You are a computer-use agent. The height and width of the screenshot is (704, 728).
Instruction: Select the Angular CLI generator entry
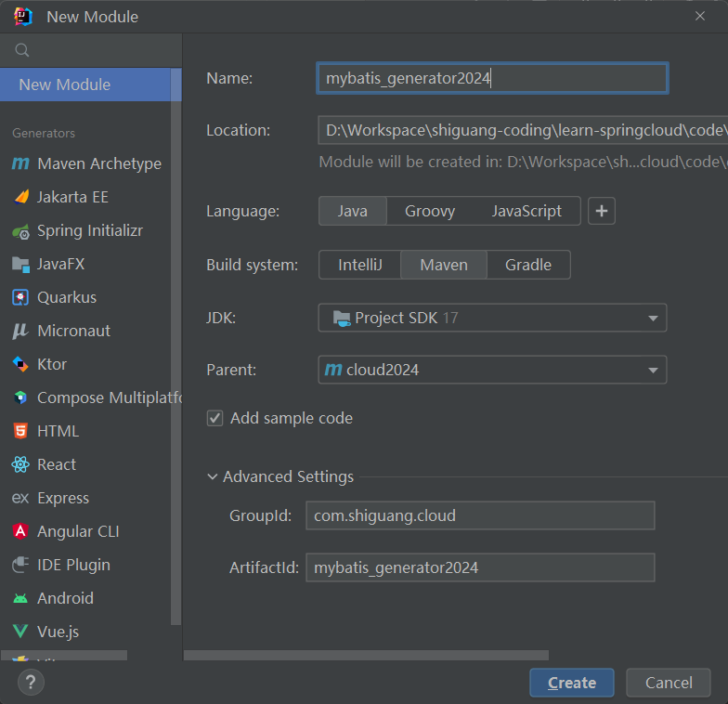pos(85,531)
